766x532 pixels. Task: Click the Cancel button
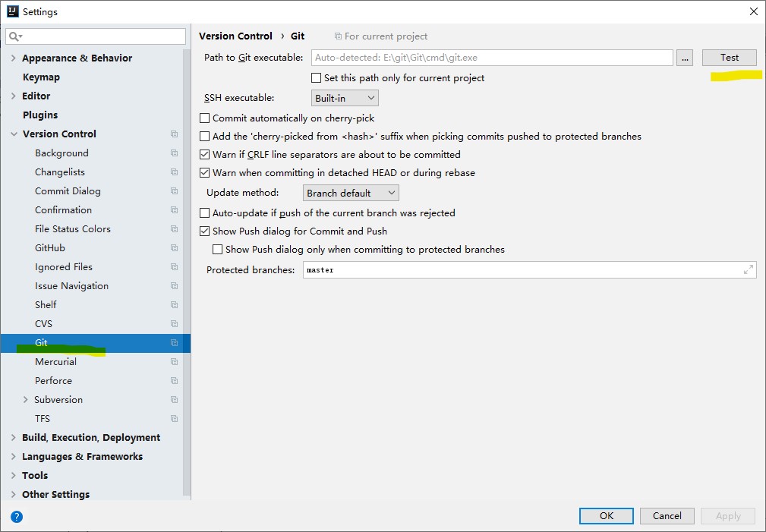coord(667,516)
